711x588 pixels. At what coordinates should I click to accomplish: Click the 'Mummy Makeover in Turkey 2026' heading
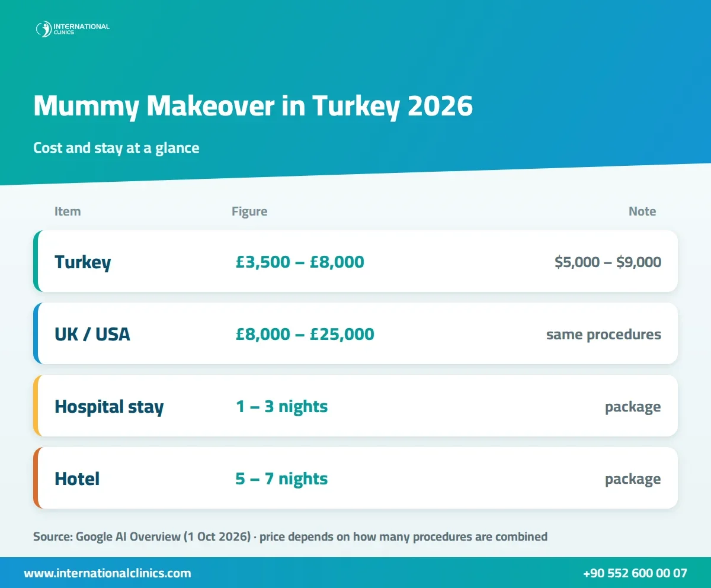[253, 107]
